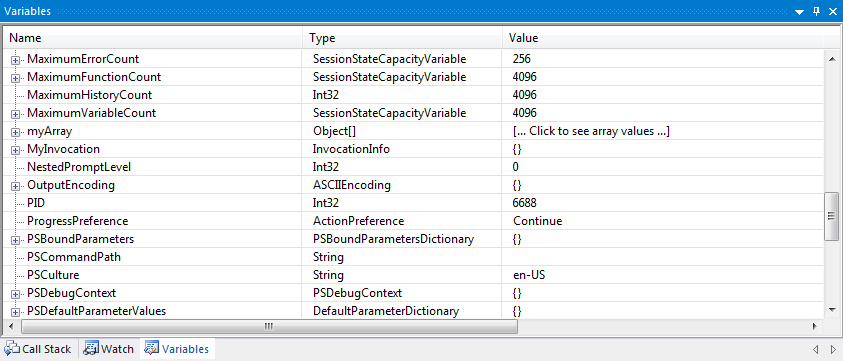This screenshot has height=361, width=843.
Task: Expand the MaximumErrorCount variable node
Action: (16, 60)
